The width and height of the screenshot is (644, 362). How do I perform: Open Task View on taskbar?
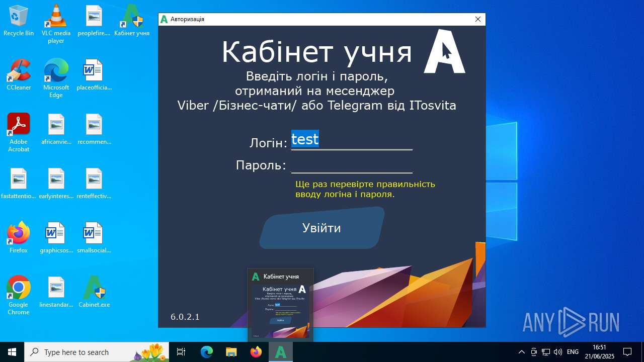[181, 352]
